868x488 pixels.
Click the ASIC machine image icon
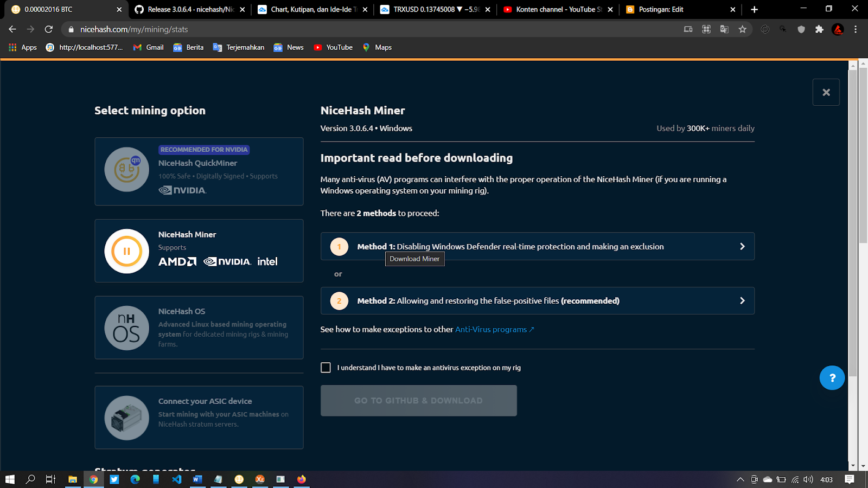pyautogui.click(x=126, y=418)
